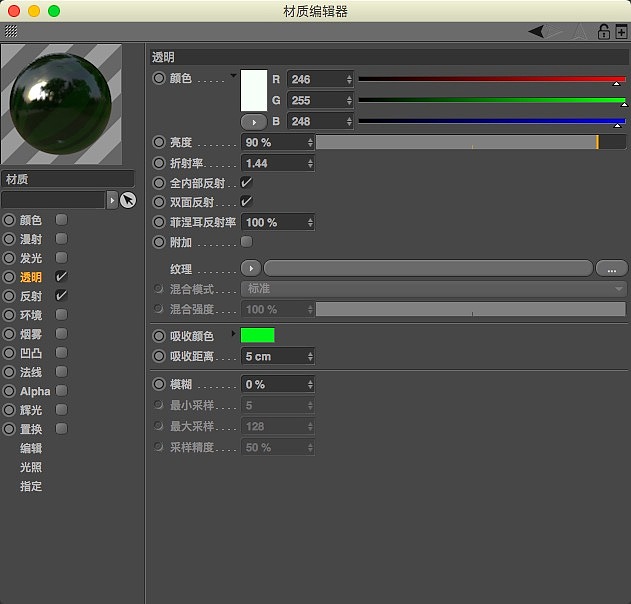Click animation dot next to 吸收距离
Screen dimensions: 631x604
coord(159,356)
